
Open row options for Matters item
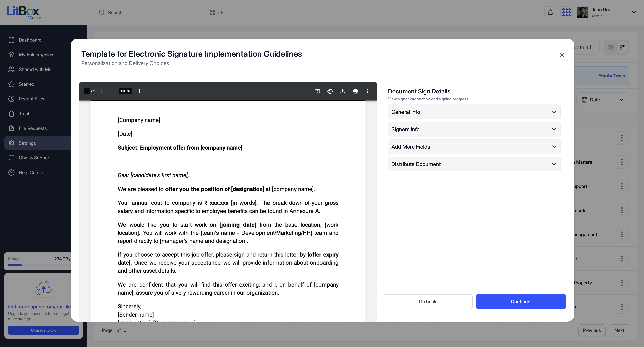[x=622, y=162]
